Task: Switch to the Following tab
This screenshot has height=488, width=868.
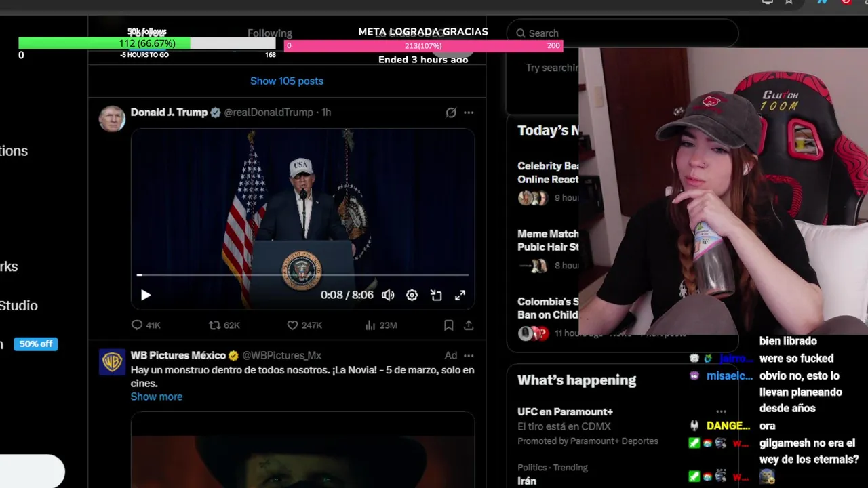Action: point(270,33)
